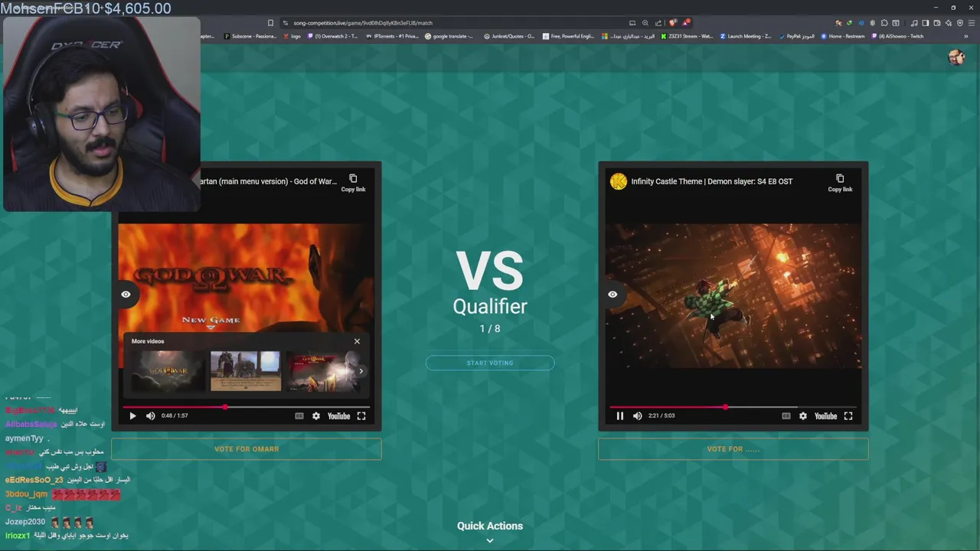The width and height of the screenshot is (980, 551).
Task: Open the google translate bookmark
Action: point(449,36)
